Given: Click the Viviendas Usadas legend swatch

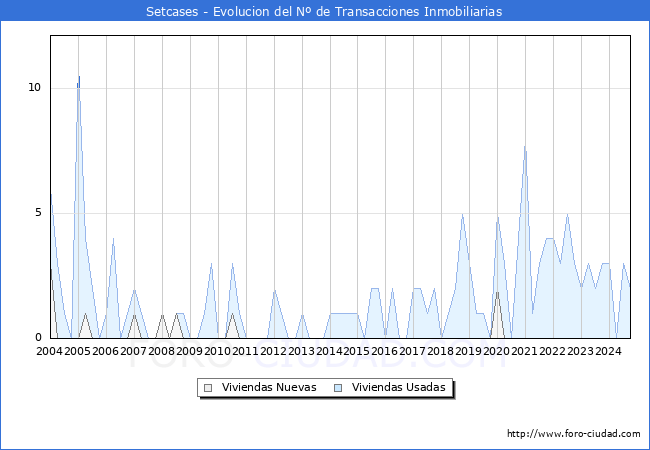Looking at the screenshot, I should 338,388.
